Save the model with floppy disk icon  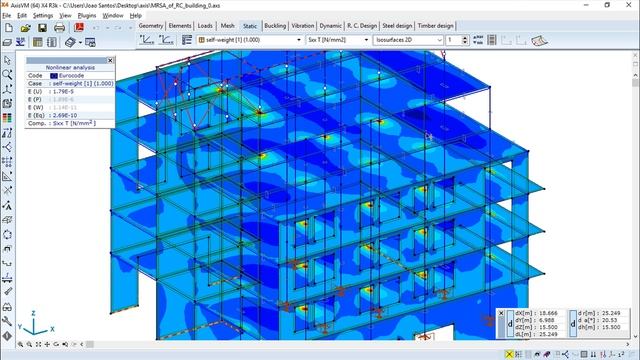[42, 28]
